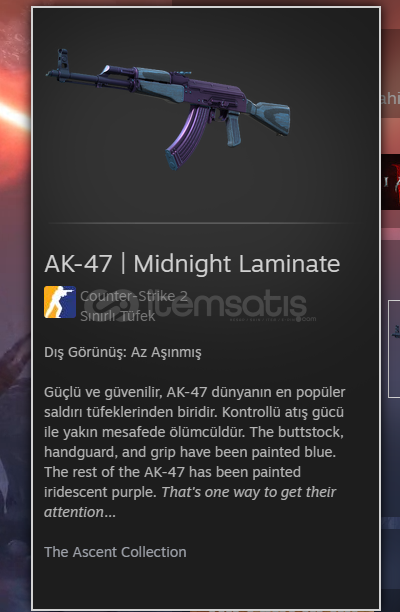Click the blue buttstock of the rifle
The image size is (400, 612).
(x=270, y=117)
